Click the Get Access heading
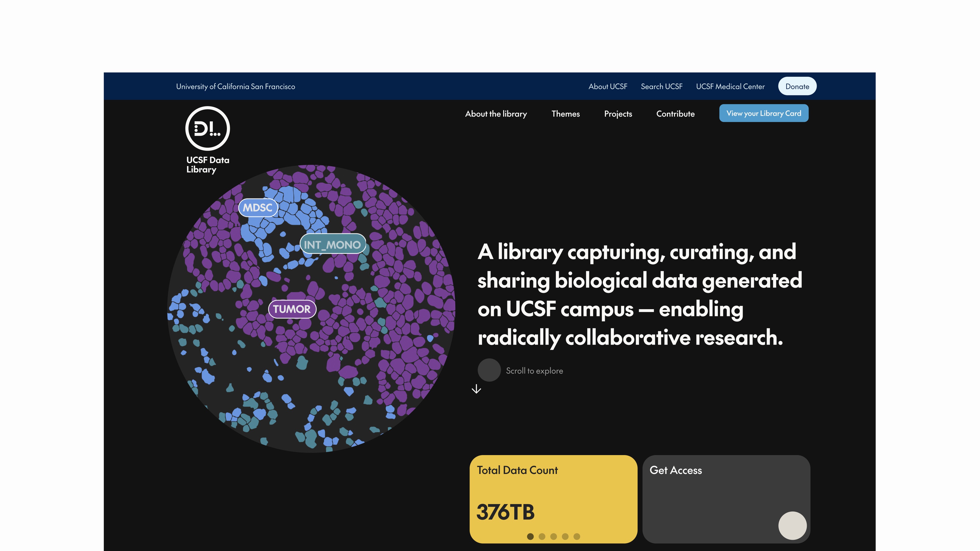Screen dimensions: 980x551 (x=676, y=470)
